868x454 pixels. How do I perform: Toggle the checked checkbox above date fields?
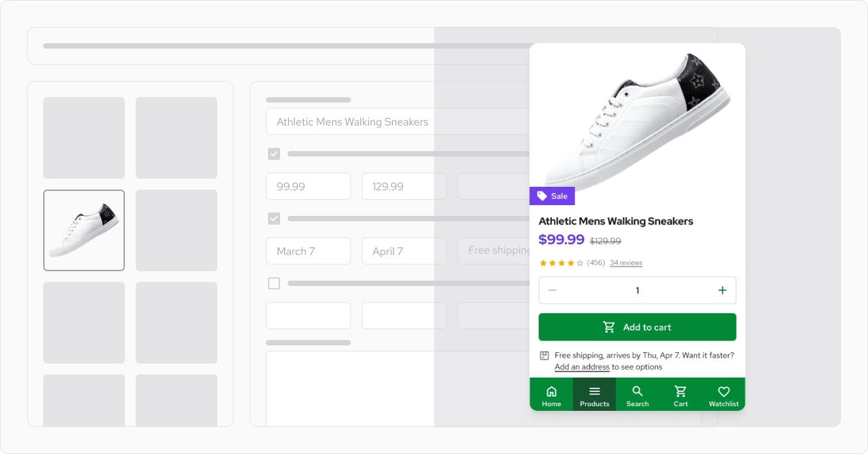coord(274,219)
